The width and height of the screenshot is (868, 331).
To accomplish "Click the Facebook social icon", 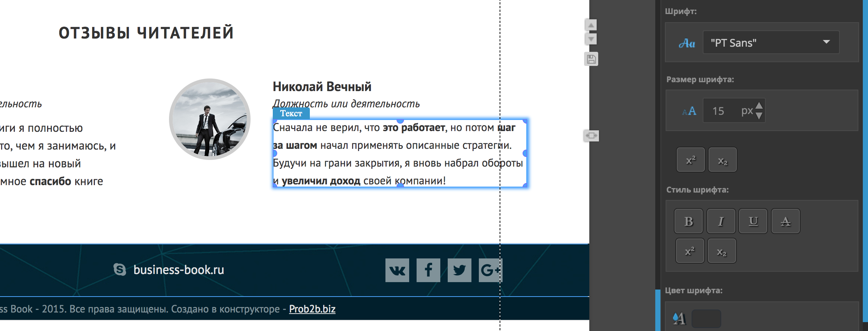I will 428,270.
